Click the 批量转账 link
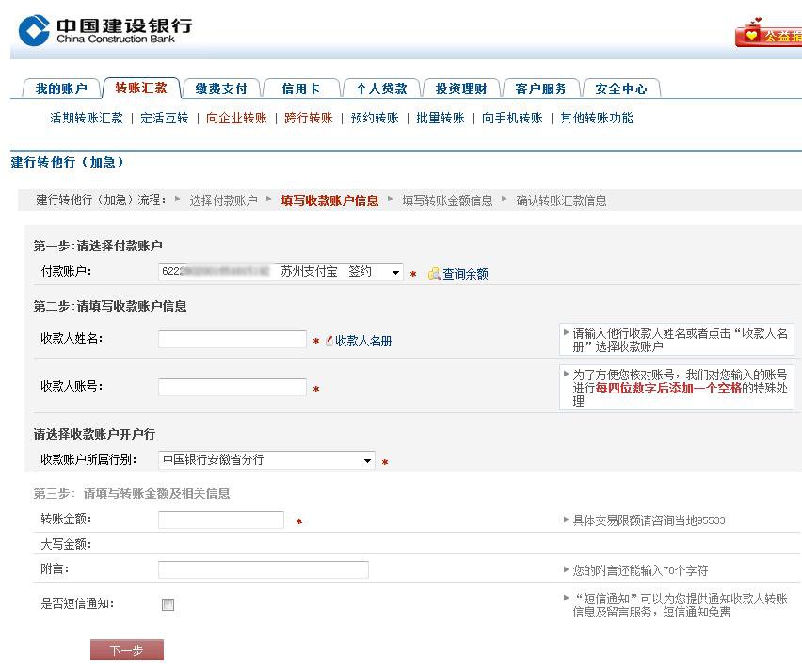 [x=440, y=119]
